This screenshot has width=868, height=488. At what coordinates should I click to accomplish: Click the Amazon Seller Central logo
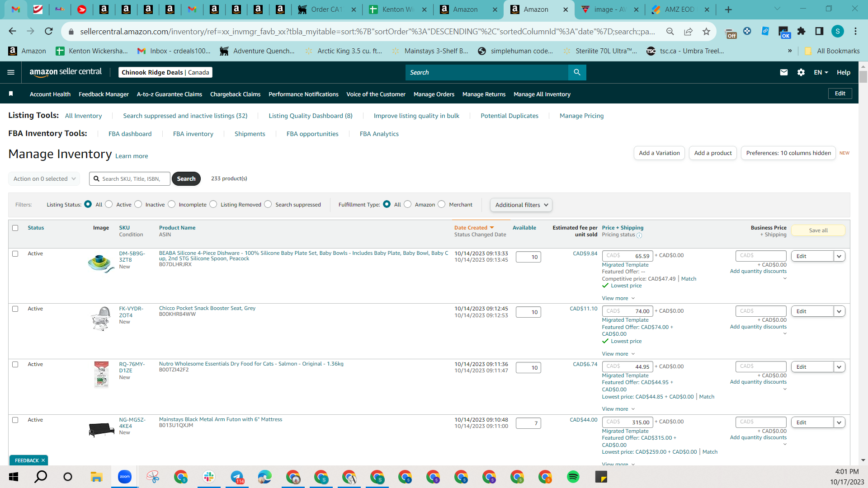click(x=66, y=72)
